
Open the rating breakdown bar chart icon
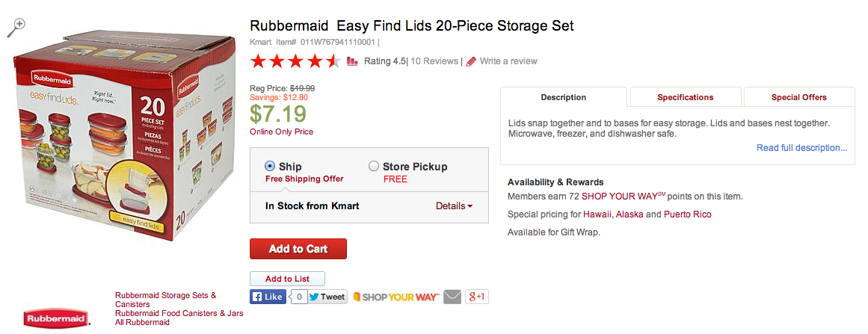(x=352, y=61)
